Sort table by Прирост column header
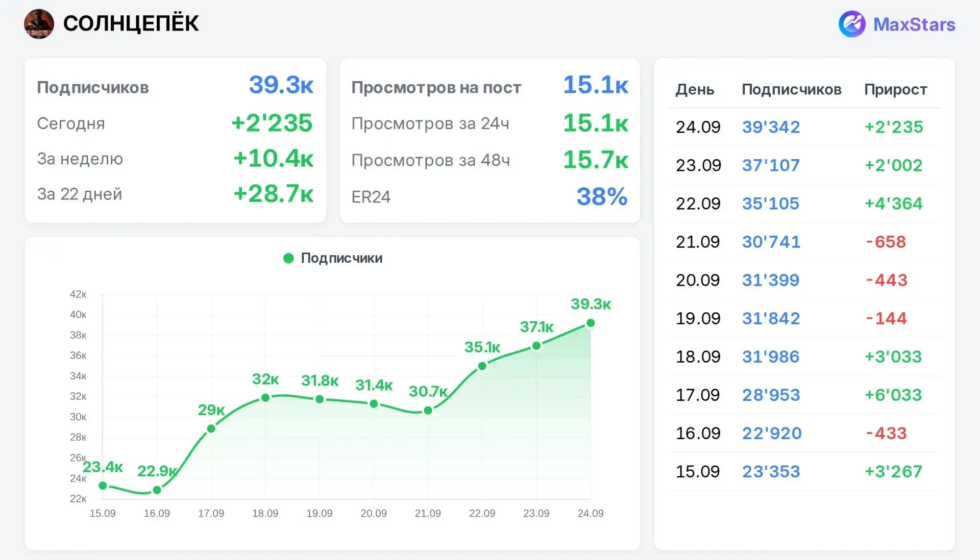 [895, 90]
